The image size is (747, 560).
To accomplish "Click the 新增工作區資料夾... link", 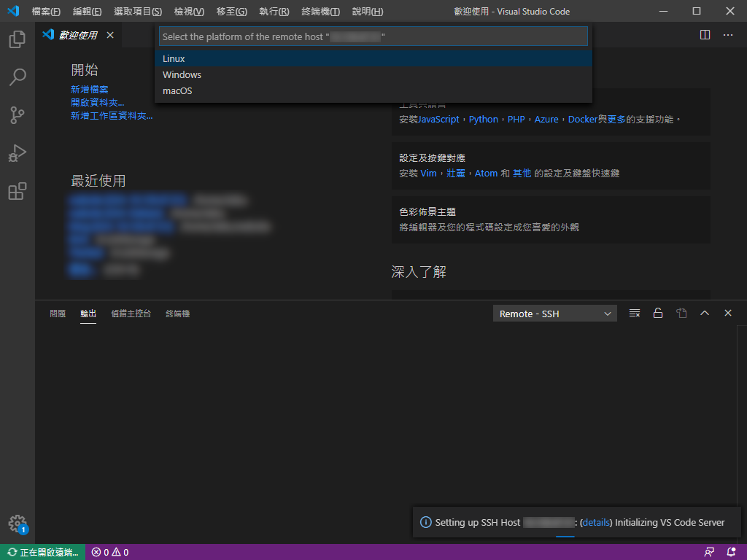I will [112, 116].
